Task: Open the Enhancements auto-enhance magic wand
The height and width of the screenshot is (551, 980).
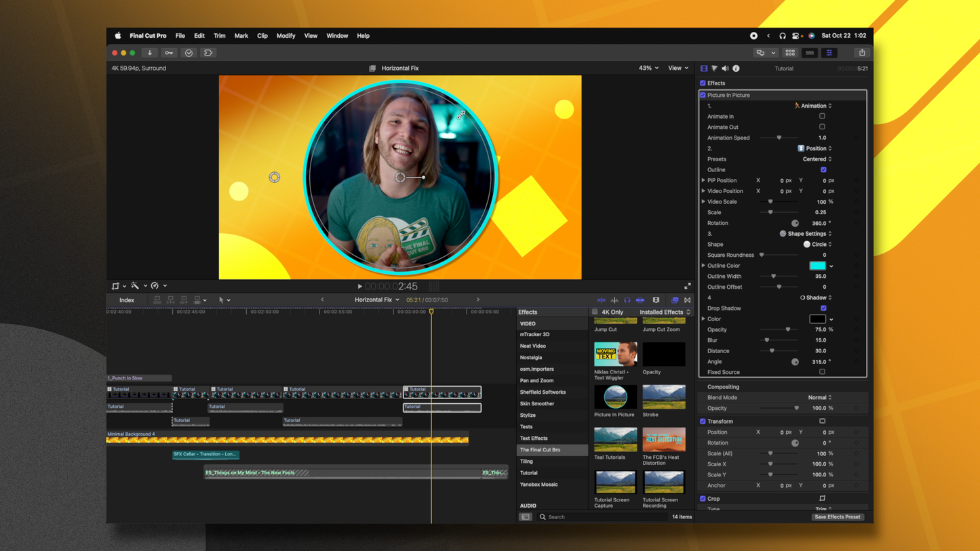Action: coord(136,285)
